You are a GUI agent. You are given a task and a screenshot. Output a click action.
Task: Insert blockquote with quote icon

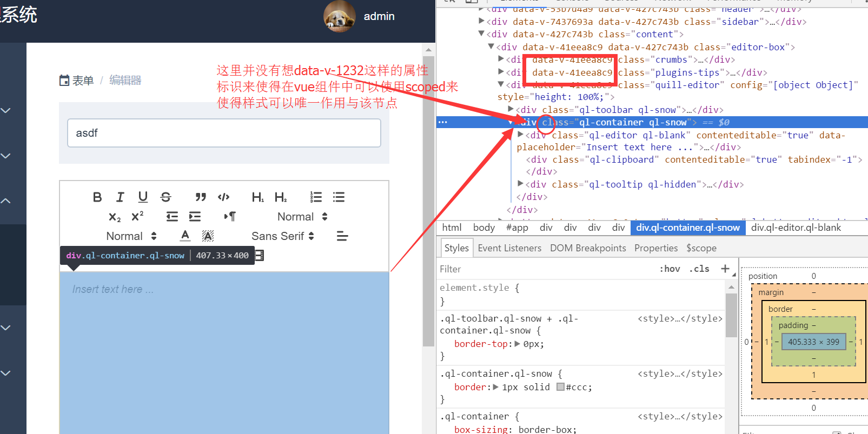[201, 197]
